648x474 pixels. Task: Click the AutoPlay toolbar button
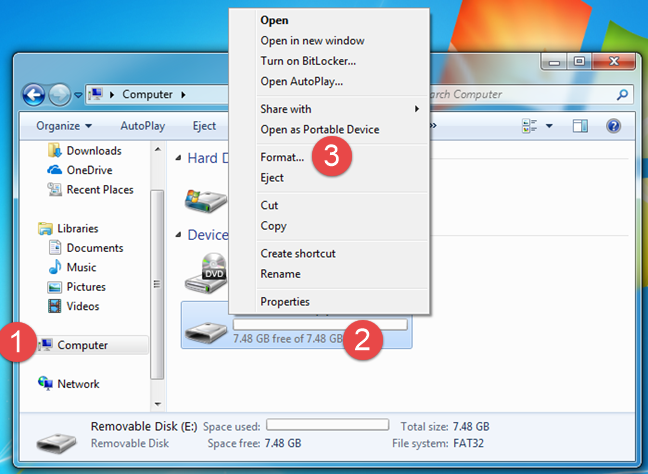(143, 126)
